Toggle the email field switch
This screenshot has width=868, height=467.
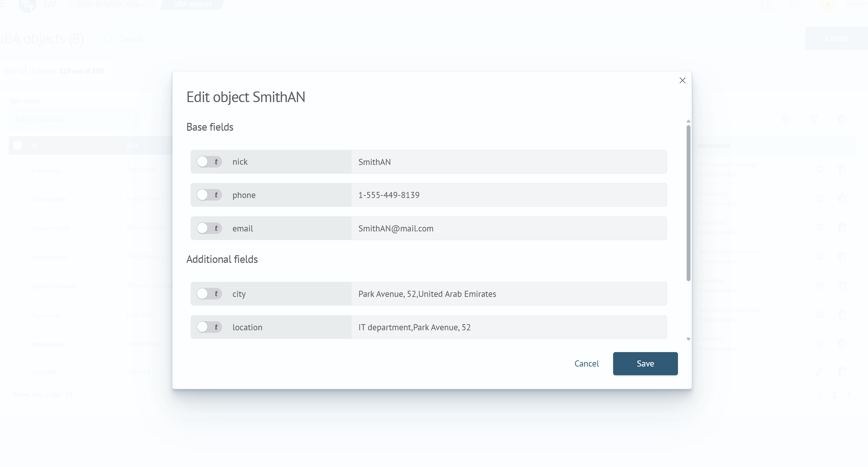tap(209, 228)
